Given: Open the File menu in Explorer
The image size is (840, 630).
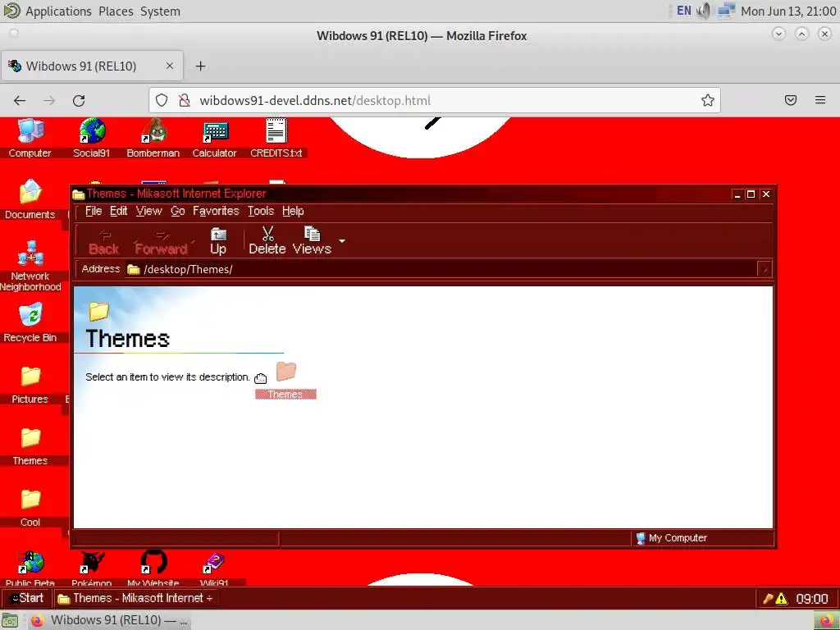Looking at the screenshot, I should pyautogui.click(x=94, y=211).
